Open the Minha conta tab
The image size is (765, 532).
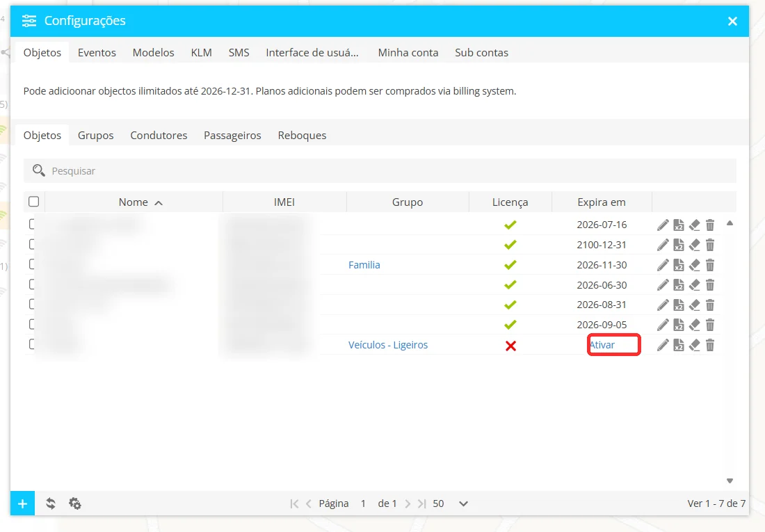(x=408, y=53)
